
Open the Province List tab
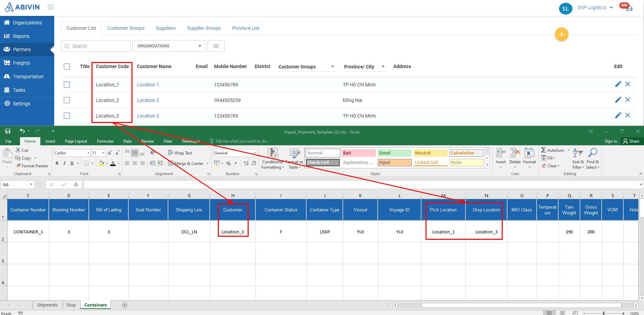pos(246,28)
